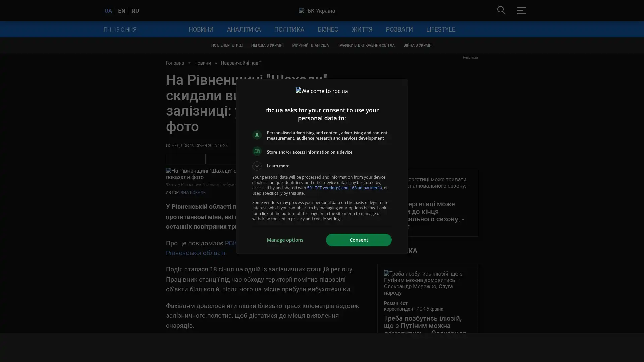
Task: Expand the Learn more chevron
Action: [x=257, y=166]
